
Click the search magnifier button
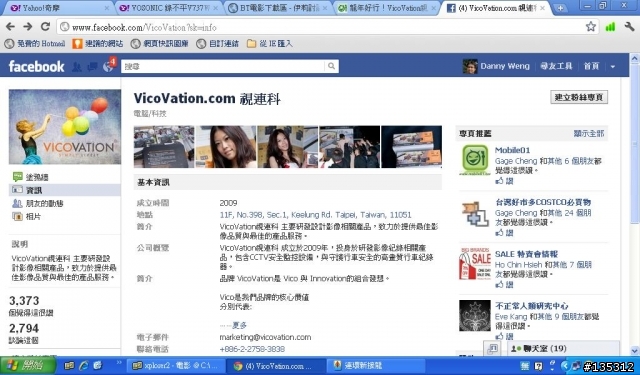(331, 66)
